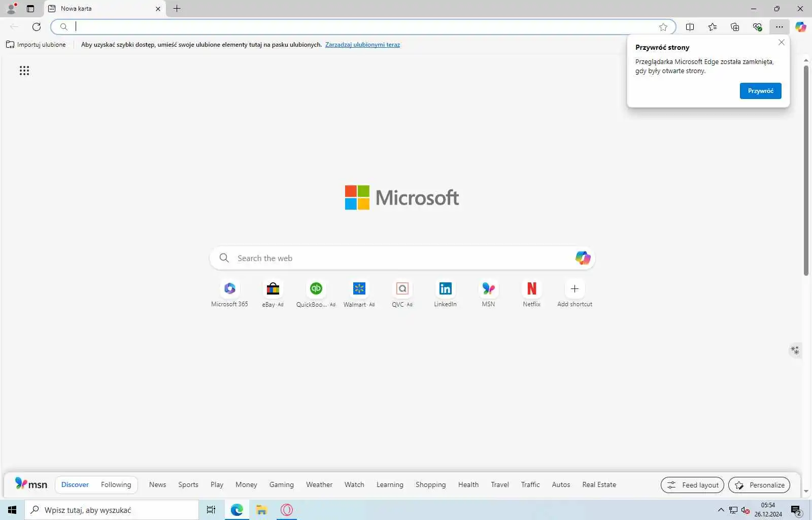This screenshot has width=812, height=520.
Task: Open the Copilot sidebar icon
Action: (x=801, y=27)
